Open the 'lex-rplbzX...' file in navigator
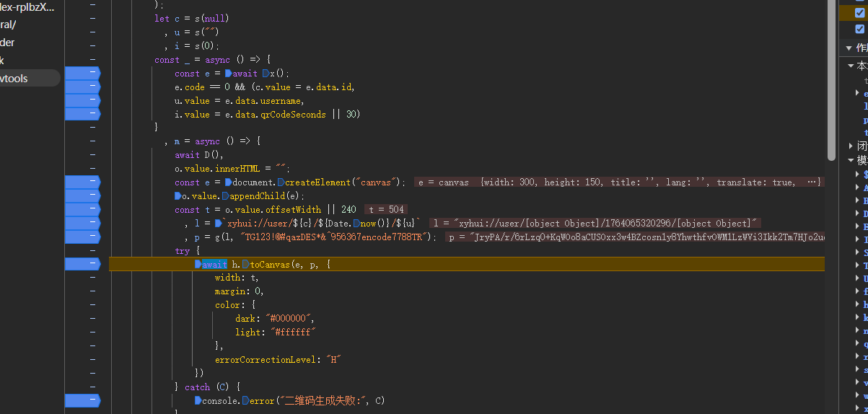This screenshot has width=868, height=414. pyautogui.click(x=27, y=7)
